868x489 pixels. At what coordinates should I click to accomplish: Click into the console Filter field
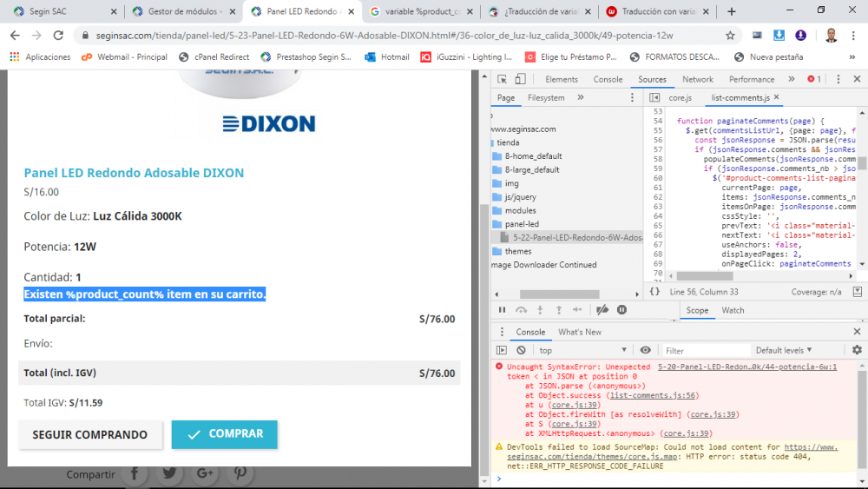(706, 350)
